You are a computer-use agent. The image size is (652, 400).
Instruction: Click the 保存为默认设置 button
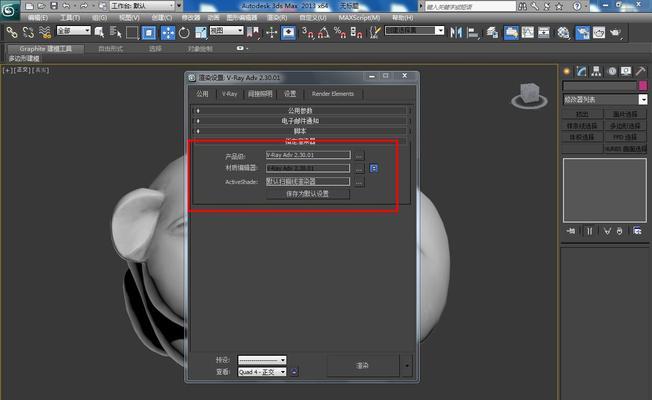308,194
